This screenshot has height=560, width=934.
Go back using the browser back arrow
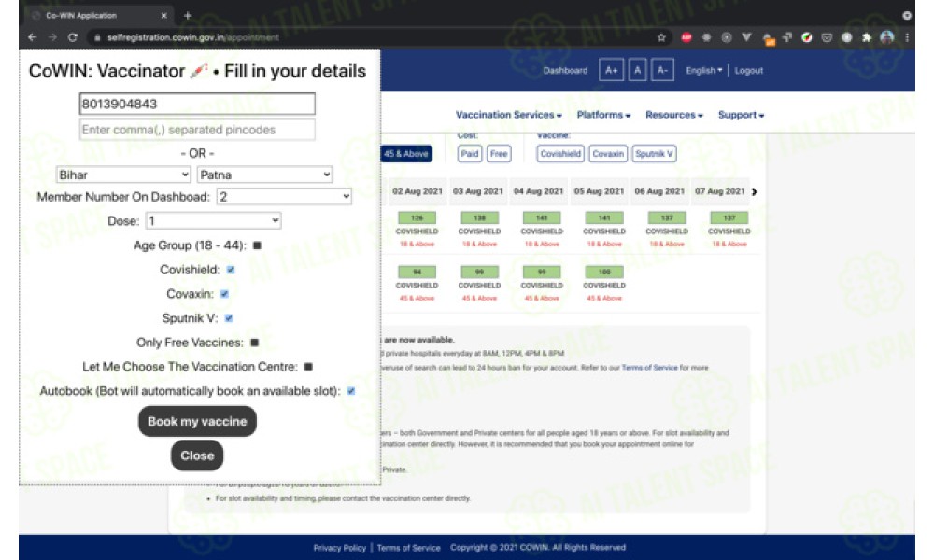(32, 37)
